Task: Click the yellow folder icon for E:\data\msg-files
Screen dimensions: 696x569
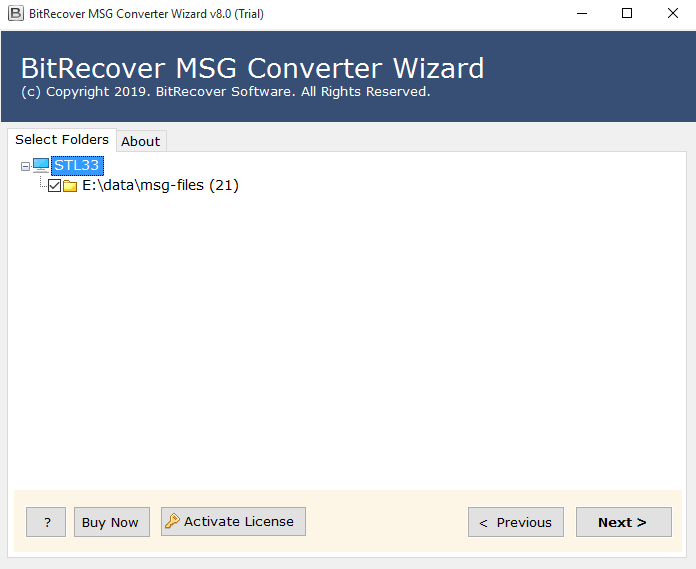Action: [70, 186]
